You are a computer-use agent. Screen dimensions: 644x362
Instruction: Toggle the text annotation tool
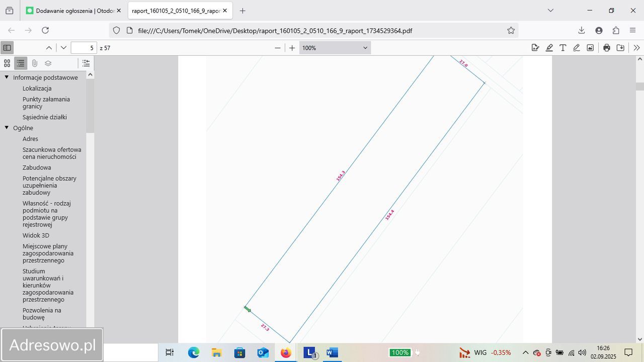563,48
